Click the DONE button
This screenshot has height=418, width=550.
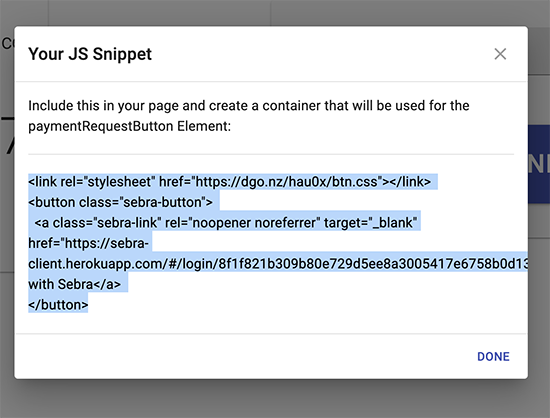coord(493,357)
